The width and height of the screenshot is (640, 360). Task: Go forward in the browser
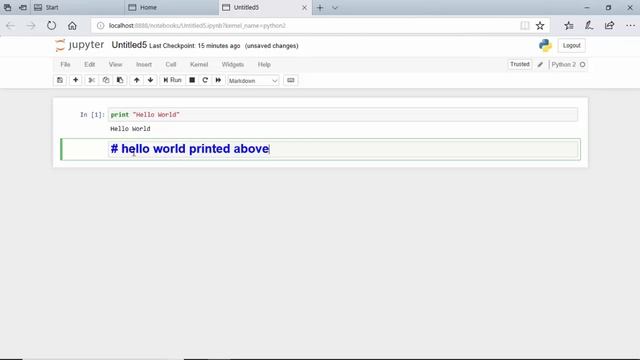click(31, 26)
